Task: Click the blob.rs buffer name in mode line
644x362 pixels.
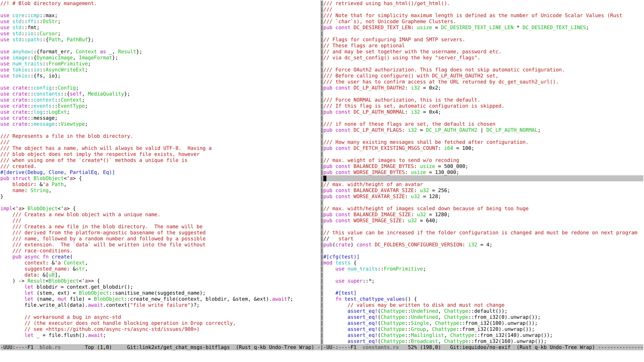Action: click(x=50, y=347)
